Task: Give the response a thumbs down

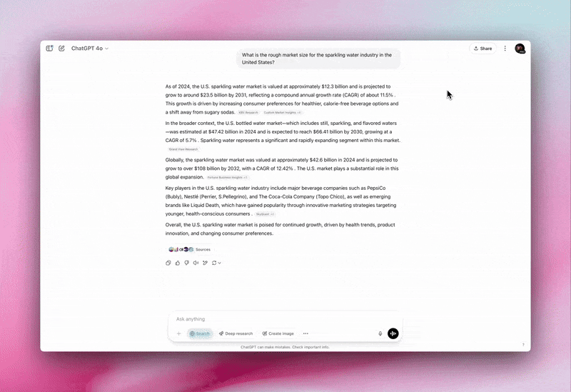Action: pos(186,263)
